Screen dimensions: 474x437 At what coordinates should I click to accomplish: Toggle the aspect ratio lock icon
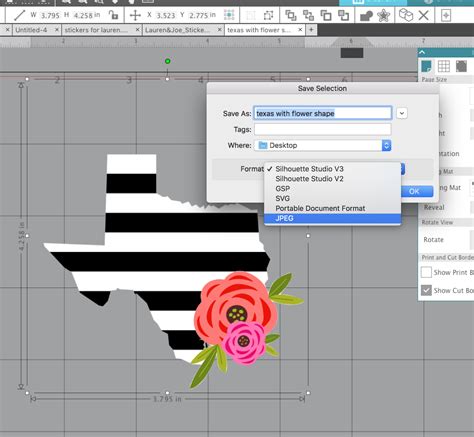113,15
